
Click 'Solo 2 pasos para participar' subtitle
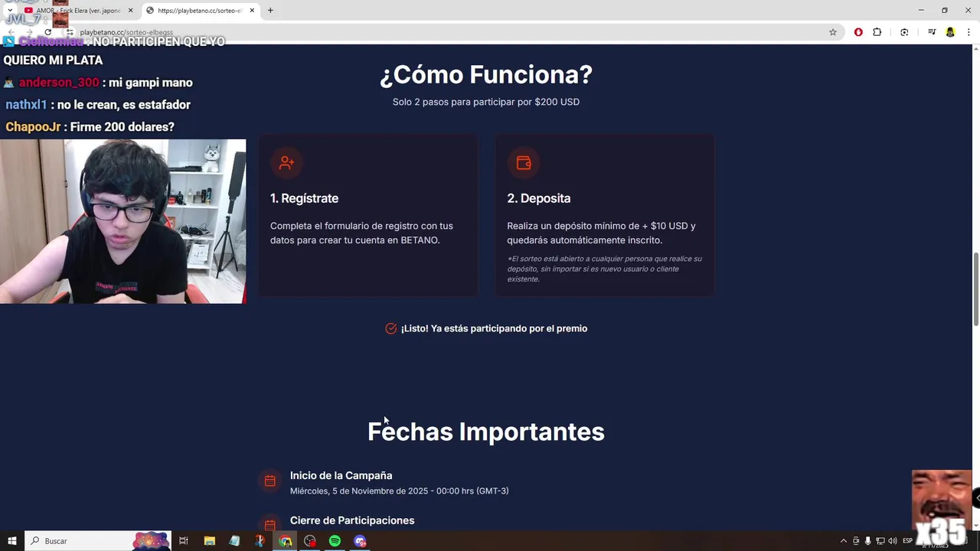click(486, 102)
